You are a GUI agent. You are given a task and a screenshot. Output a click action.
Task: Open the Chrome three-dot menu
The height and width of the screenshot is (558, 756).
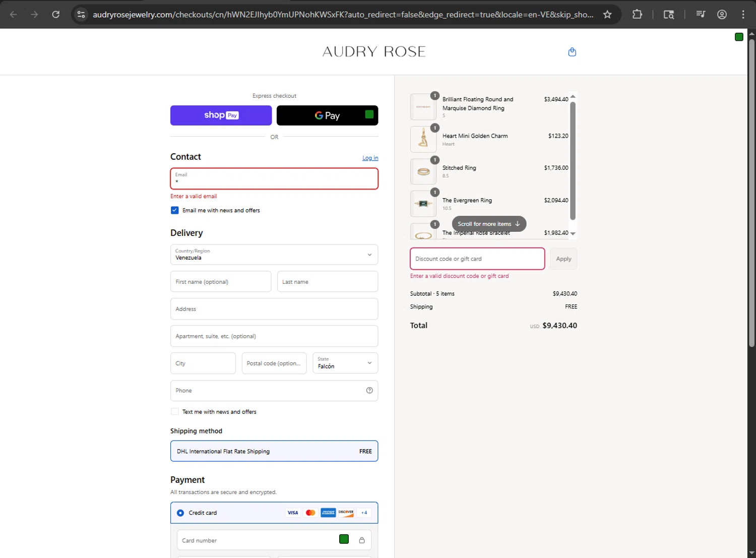[743, 14]
